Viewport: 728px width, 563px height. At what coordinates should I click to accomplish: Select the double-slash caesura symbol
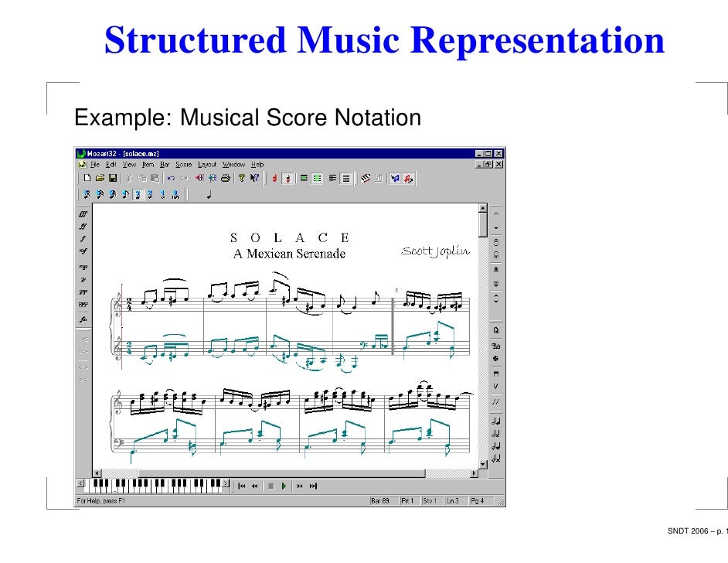click(496, 402)
